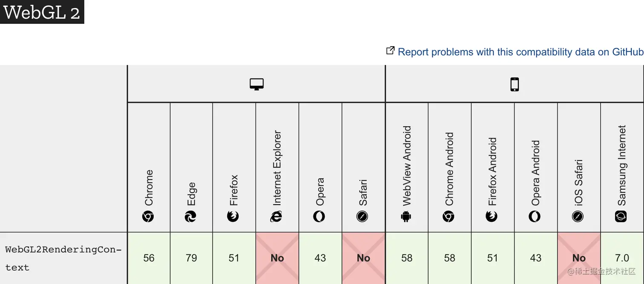Viewport: 644px width, 284px height.
Task: Expand Edge version 79 support cell
Action: point(191,258)
